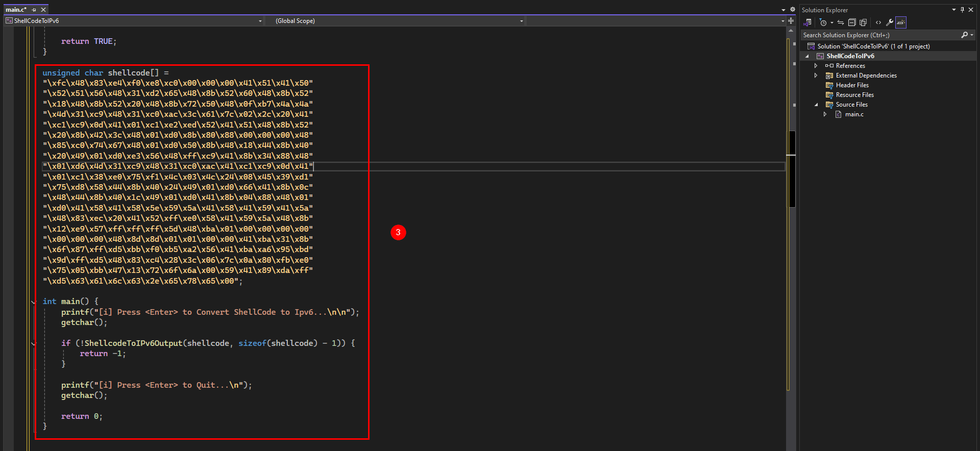This screenshot has width=980, height=451.
Task: Click the editor vertical scrollbar thumb
Action: tap(792, 169)
